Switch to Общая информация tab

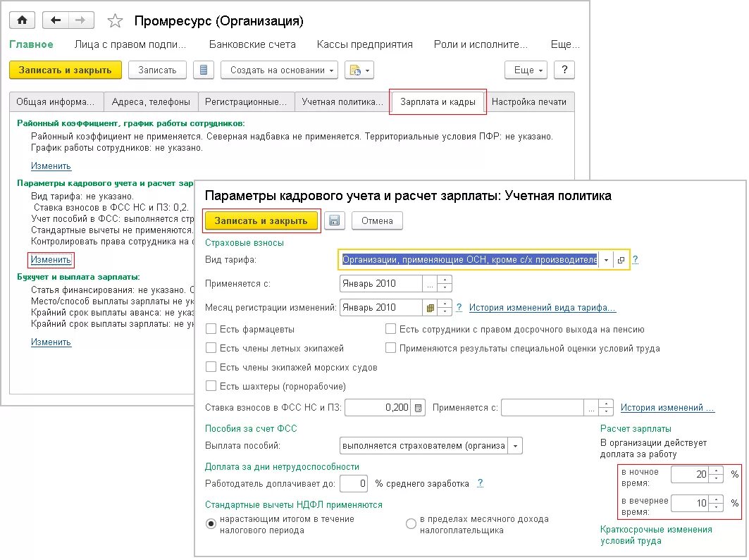56,101
